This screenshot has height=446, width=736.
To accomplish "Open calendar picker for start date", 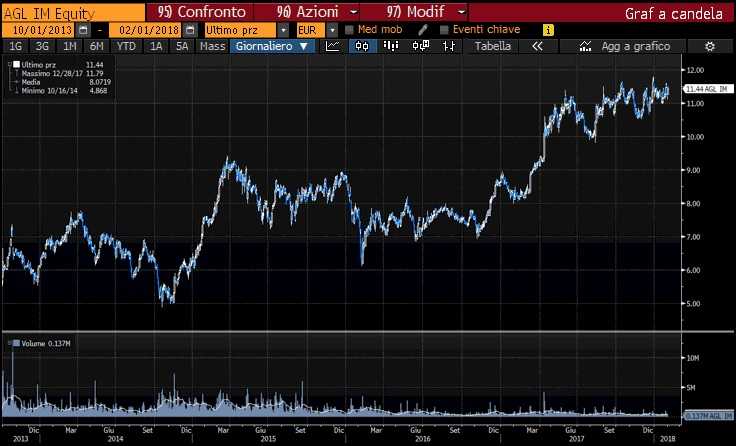I will (83, 30).
